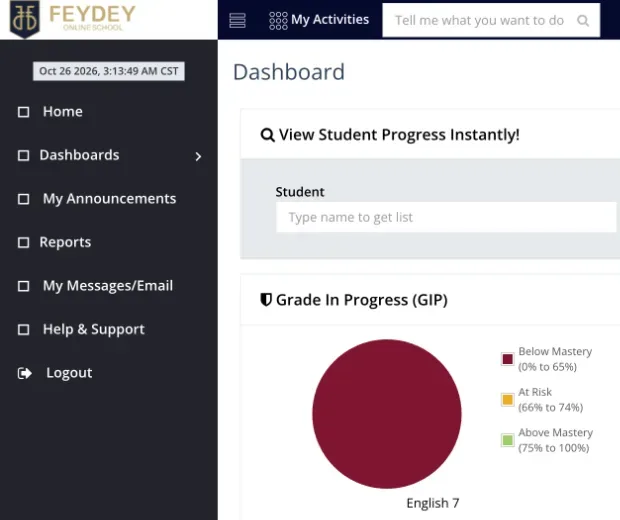This screenshot has height=520, width=620.
Task: Click the My Messages/Email square icon
Action: click(23, 286)
